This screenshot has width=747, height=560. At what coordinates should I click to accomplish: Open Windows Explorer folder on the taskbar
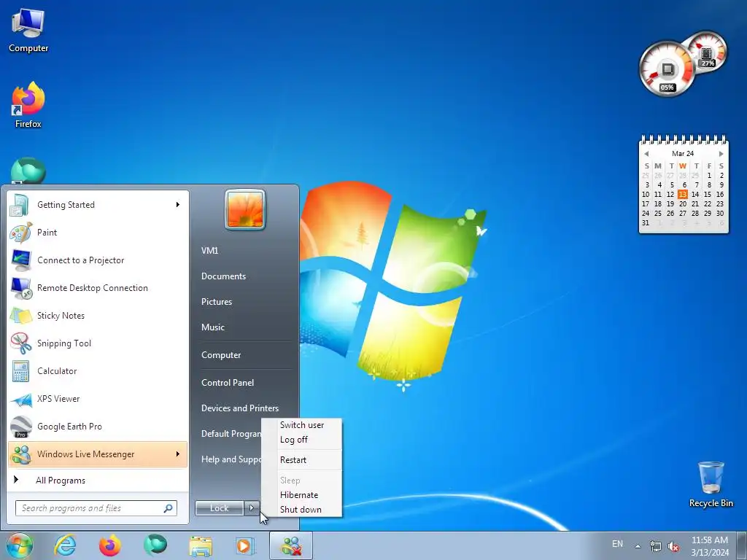click(201, 545)
